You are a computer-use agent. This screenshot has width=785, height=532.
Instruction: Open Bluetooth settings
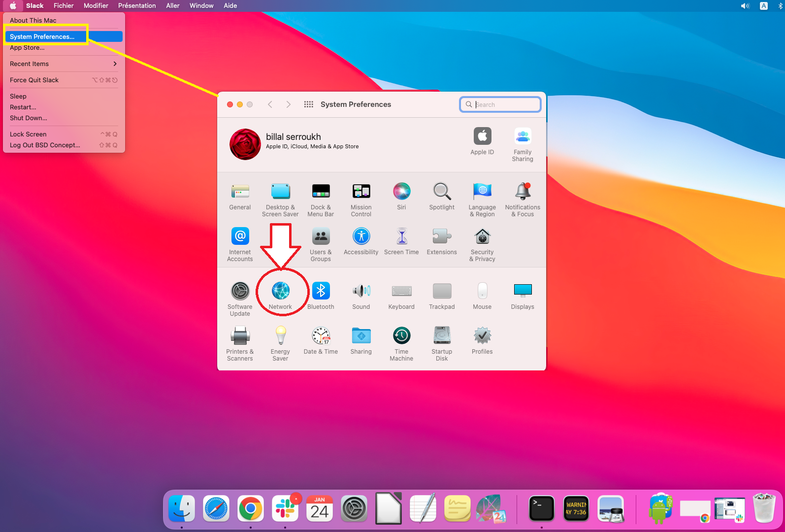pos(321,291)
